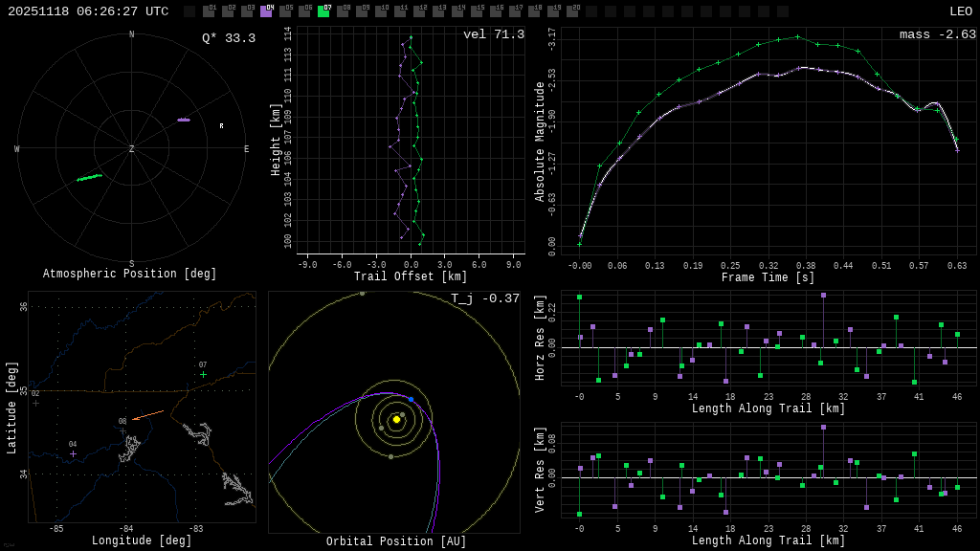Click the radiant R marker in polar plot
Screen dimensions: 980x551
[x=221, y=126]
